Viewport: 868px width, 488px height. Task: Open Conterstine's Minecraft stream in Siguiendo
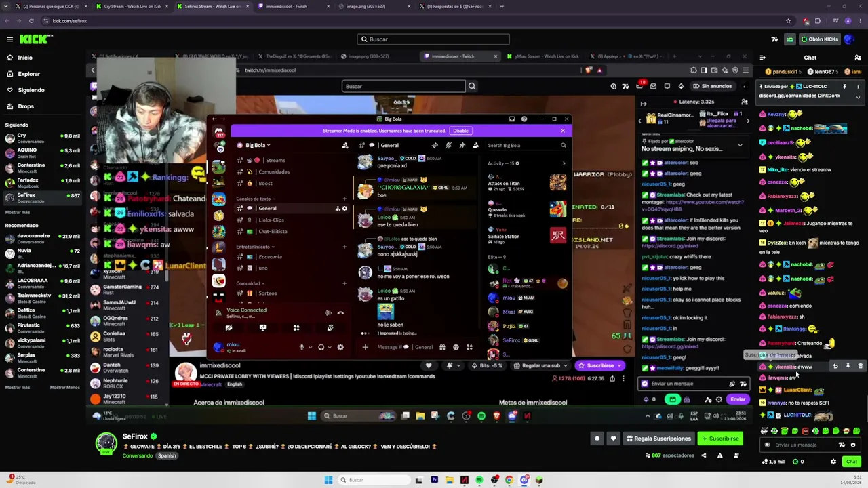(42, 167)
